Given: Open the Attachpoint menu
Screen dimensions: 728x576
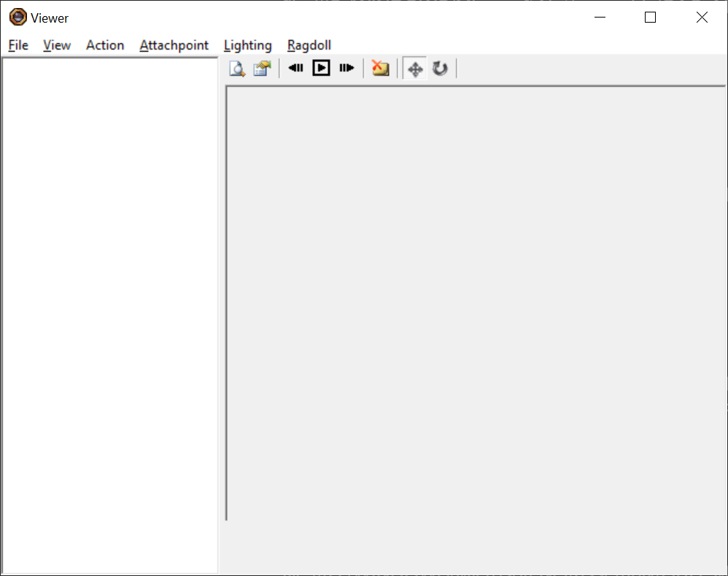Looking at the screenshot, I should (174, 45).
